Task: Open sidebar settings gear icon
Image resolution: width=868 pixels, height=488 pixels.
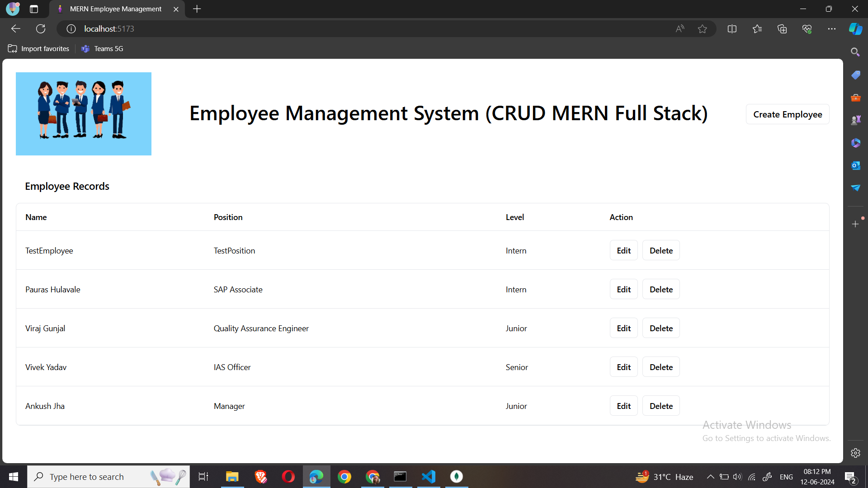Action: pyautogui.click(x=855, y=453)
